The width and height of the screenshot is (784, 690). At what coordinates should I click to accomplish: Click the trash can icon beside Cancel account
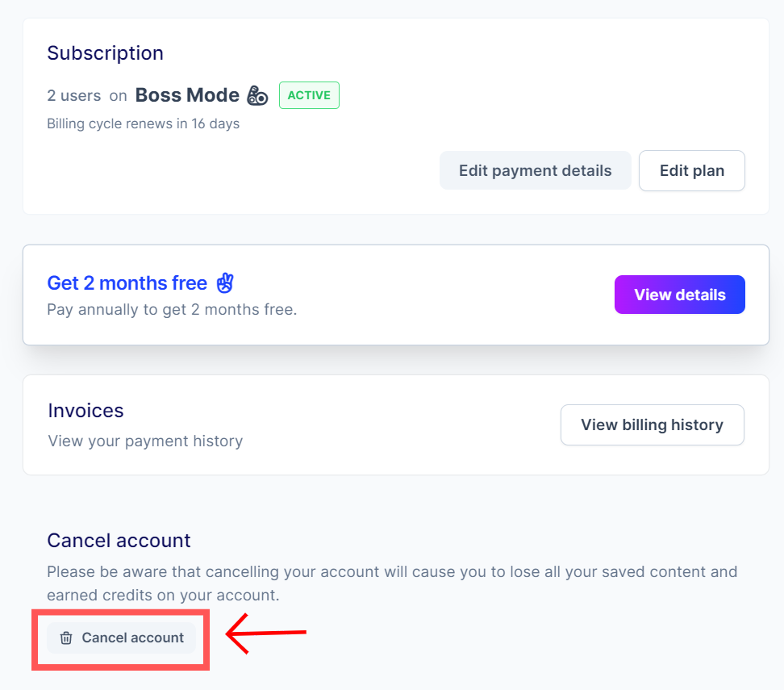coord(66,638)
